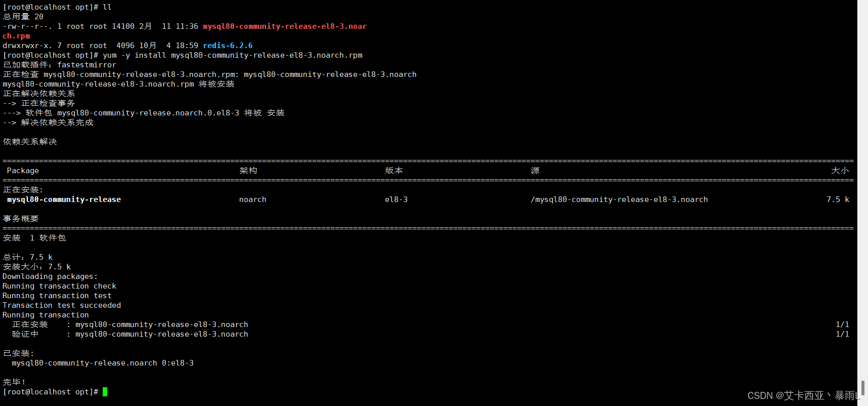
Task: Click the 'drwxrwxr-x.' permissions text
Action: tap(27, 46)
